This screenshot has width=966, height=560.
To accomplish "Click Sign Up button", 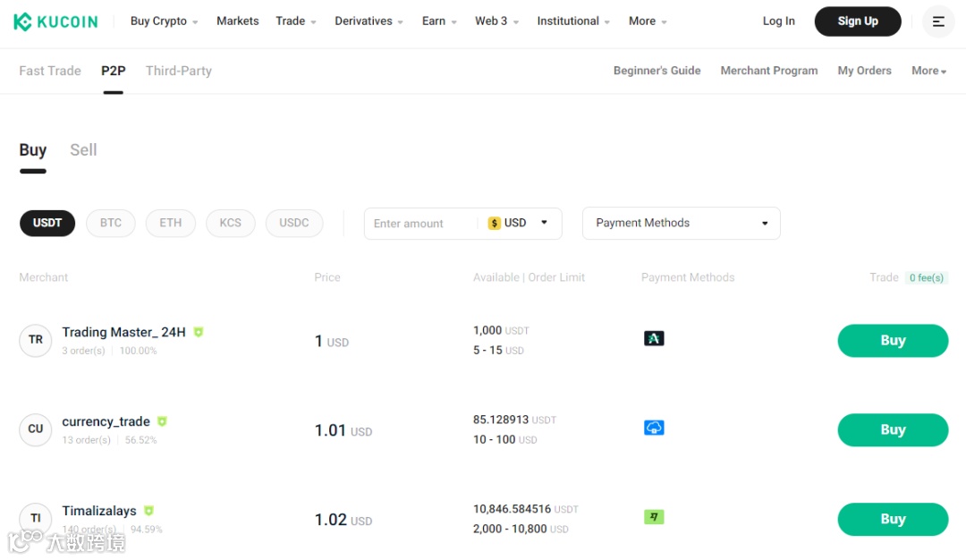I will pos(858,21).
